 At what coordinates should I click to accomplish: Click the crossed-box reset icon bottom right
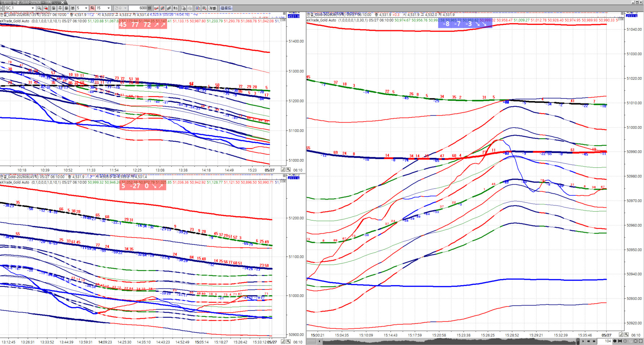[641, 341]
